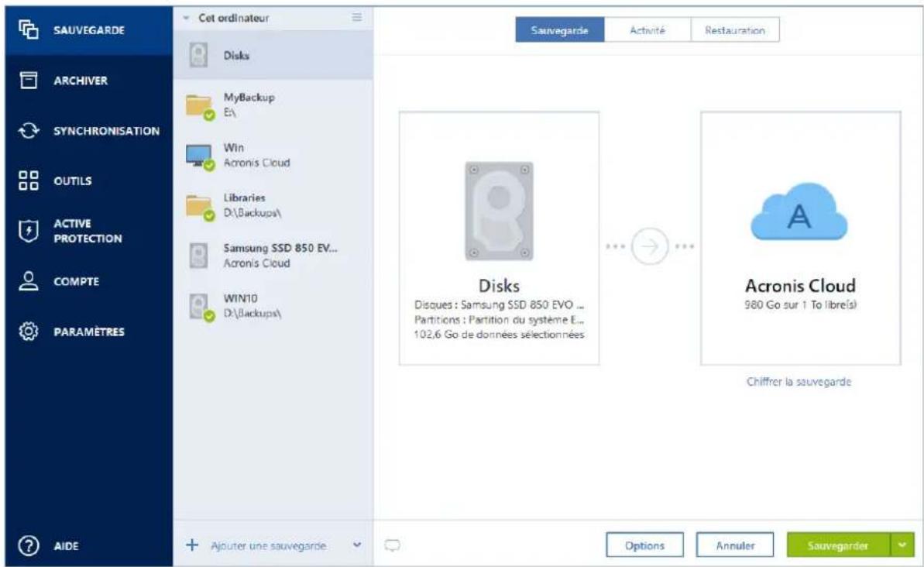This screenshot has width=924, height=567.
Task: Click Ajouter une sauvegarde
Action: (269, 546)
